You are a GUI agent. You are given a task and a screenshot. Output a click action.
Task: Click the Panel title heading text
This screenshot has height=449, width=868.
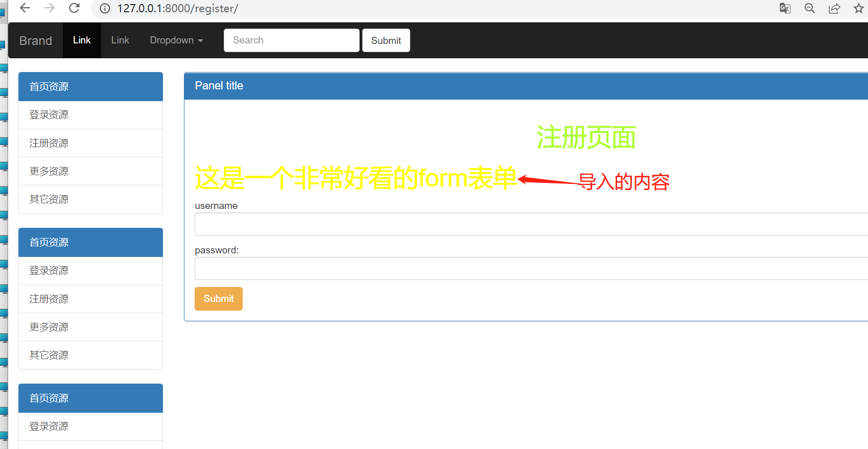pos(219,86)
